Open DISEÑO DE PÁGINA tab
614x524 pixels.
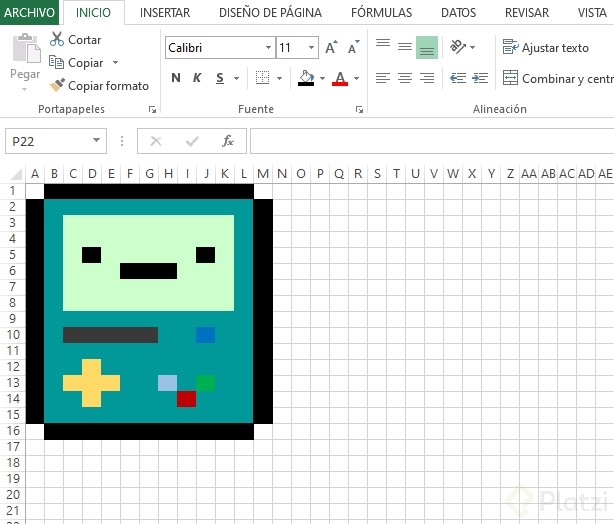271,13
